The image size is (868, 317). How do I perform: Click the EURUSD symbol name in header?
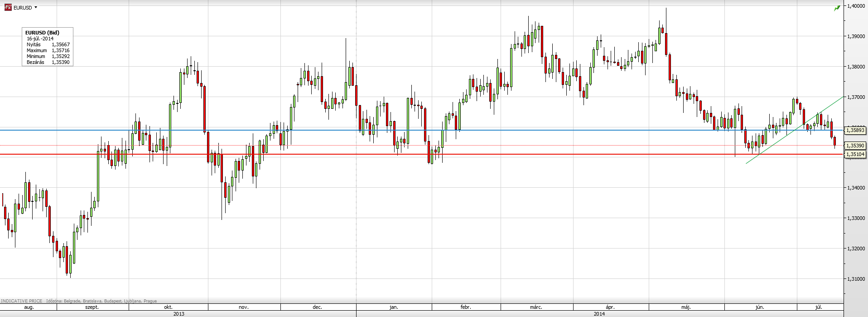coord(23,8)
